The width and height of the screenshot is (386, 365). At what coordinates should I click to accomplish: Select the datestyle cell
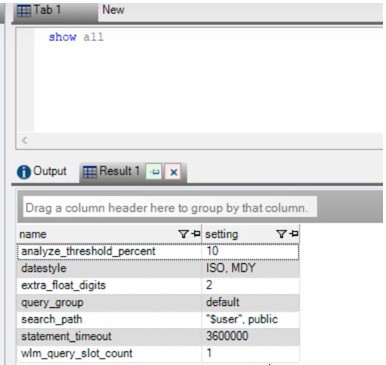coord(109,269)
